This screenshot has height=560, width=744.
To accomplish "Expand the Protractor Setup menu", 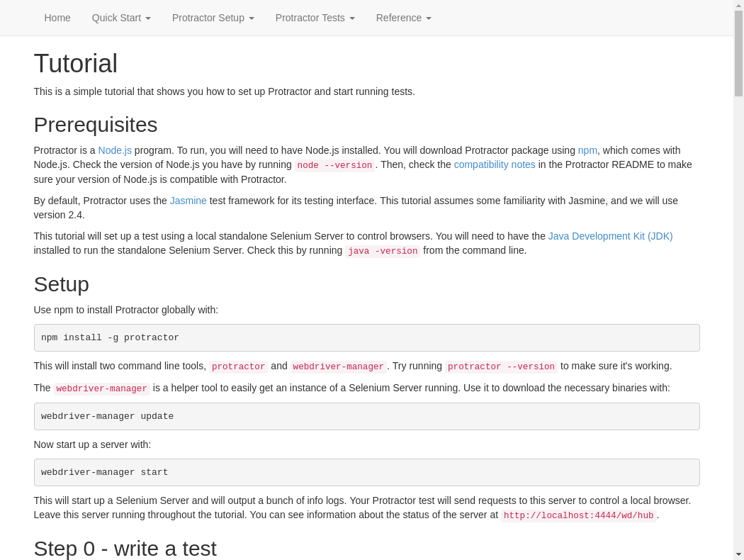I will (x=213, y=18).
